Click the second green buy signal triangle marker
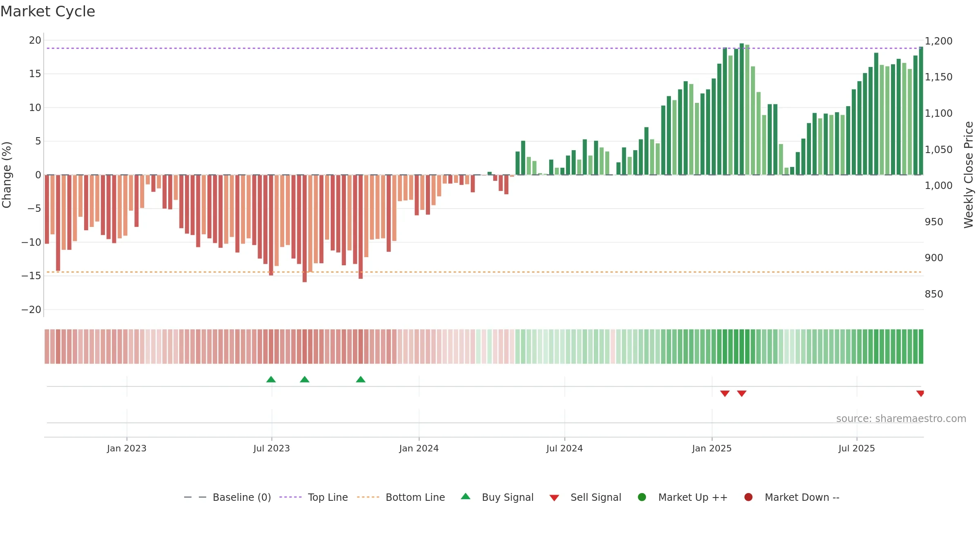 305,380
